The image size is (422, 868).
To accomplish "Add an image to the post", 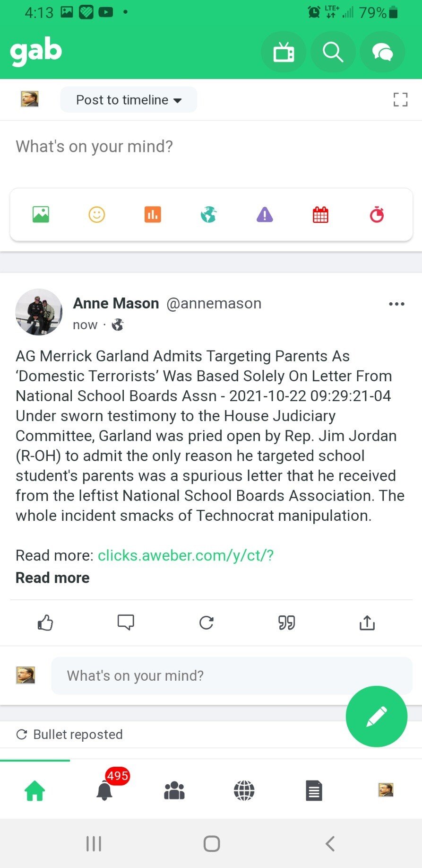I will coord(41,215).
